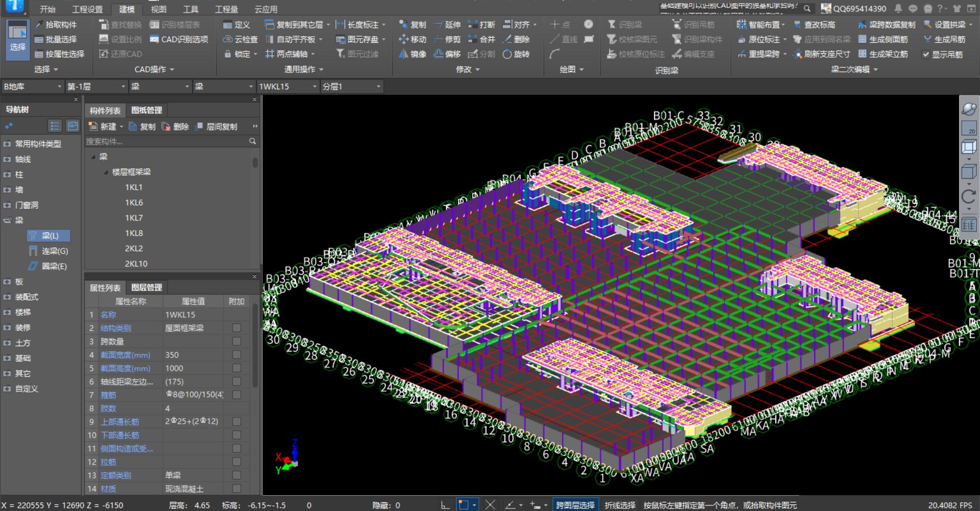Image resolution: width=980 pixels, height=511 pixels.
Task: Switch to the 视图 ribbon tab
Action: [158, 9]
